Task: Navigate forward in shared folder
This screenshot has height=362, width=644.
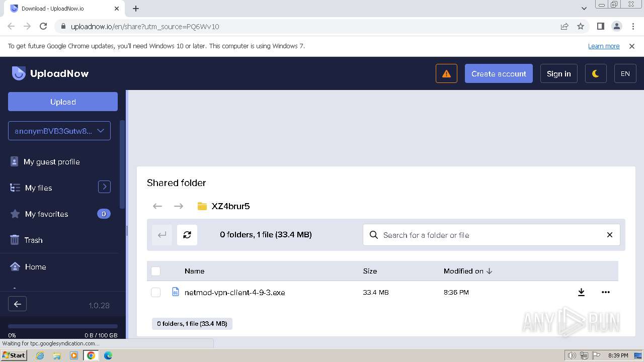Action: tap(179, 206)
